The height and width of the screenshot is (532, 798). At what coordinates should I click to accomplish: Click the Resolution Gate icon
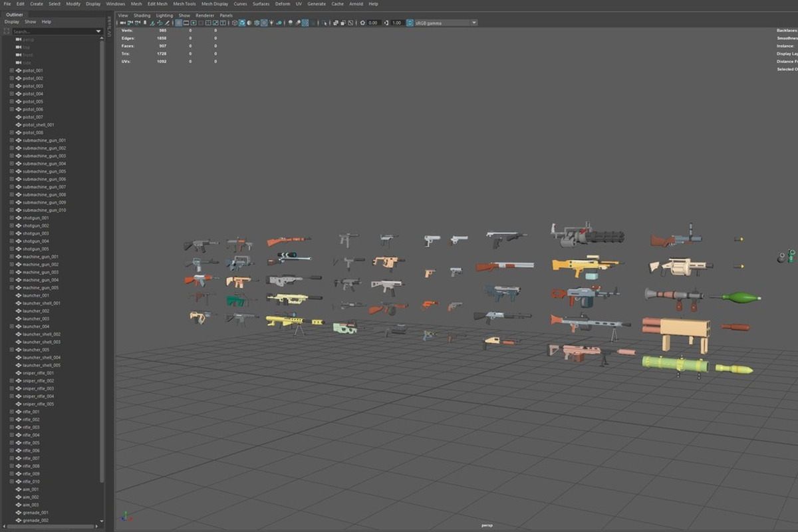click(x=194, y=23)
